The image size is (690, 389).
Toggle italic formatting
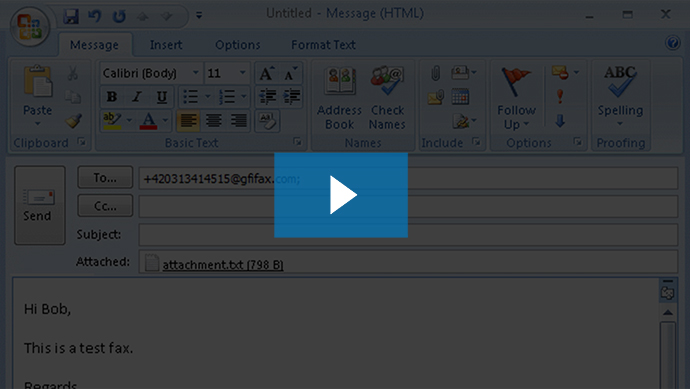tap(137, 97)
